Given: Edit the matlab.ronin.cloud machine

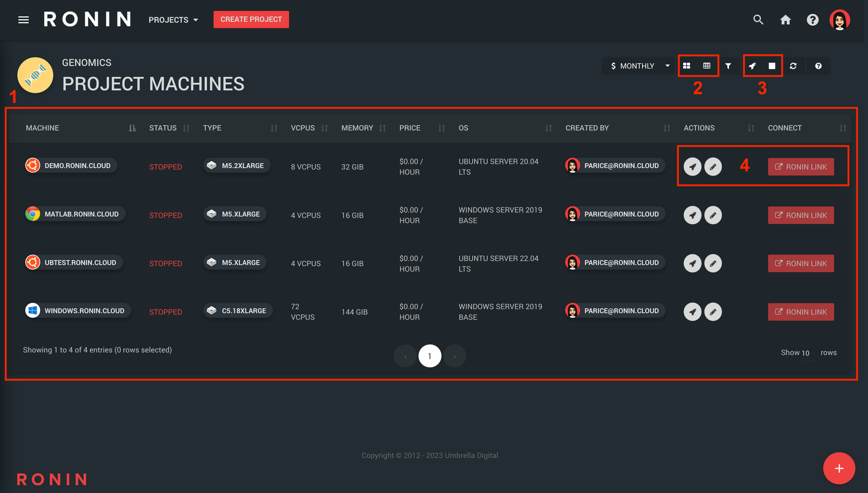Looking at the screenshot, I should click(x=713, y=215).
